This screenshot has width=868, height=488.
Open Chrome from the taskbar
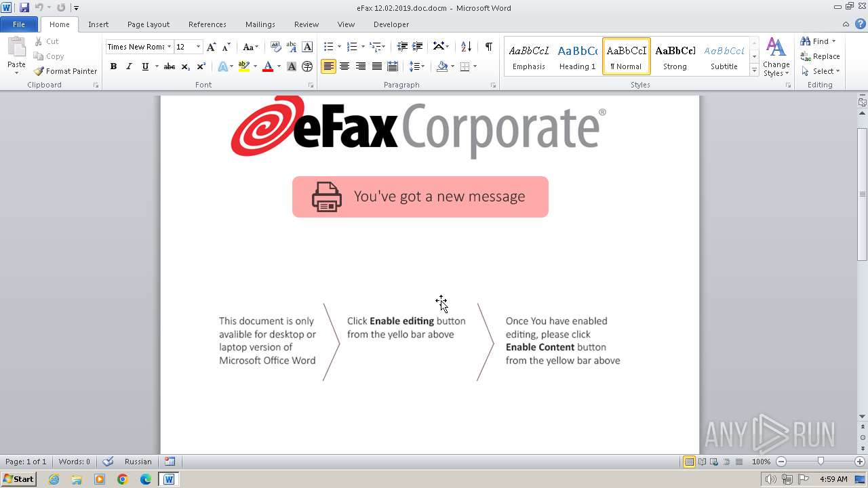[123, 479]
